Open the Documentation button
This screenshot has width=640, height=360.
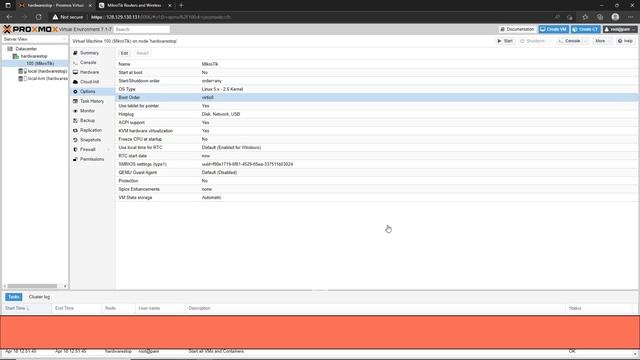pyautogui.click(x=517, y=29)
